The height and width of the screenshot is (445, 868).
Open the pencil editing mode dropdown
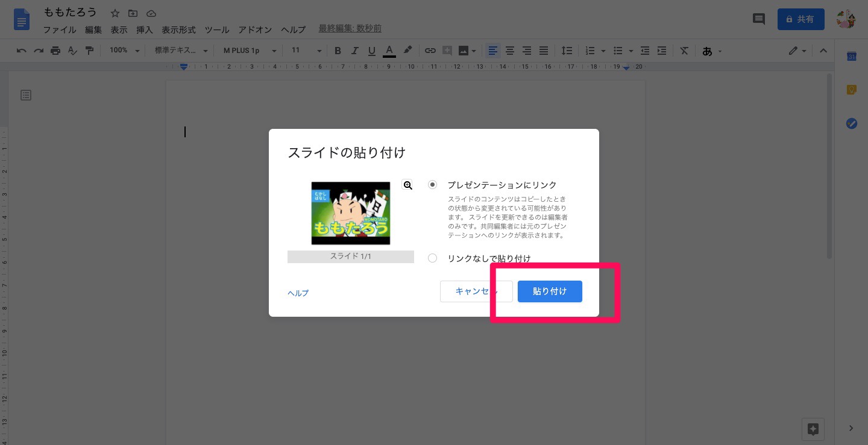797,51
